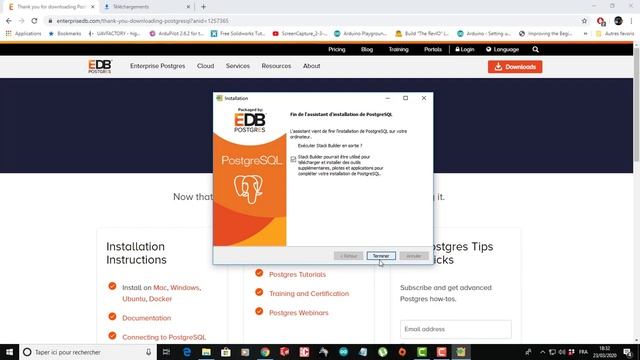This screenshot has width=640, height=360.
Task: Click the taskbar search box
Action: tap(88, 352)
